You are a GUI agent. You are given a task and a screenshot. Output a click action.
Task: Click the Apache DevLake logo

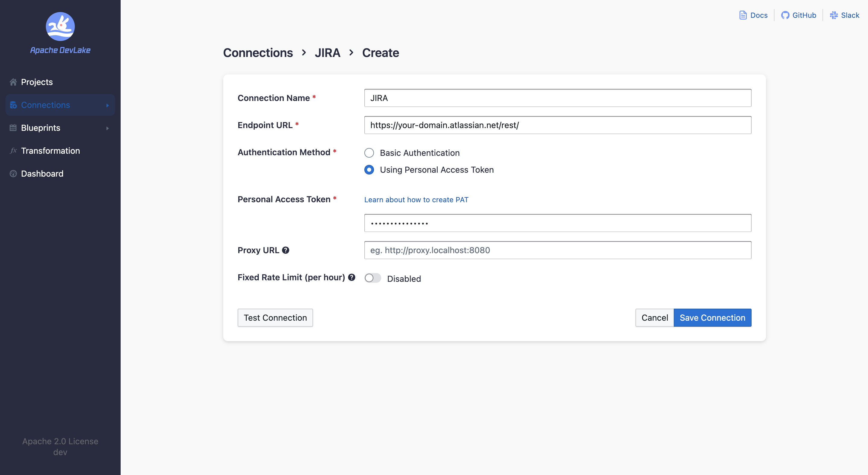pos(60,27)
